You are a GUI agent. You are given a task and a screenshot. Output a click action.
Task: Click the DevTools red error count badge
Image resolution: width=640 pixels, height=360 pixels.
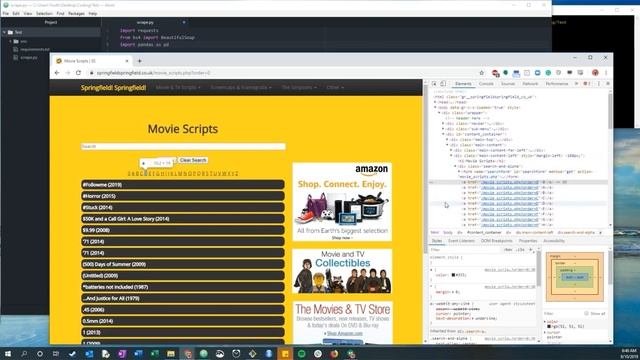click(x=587, y=84)
